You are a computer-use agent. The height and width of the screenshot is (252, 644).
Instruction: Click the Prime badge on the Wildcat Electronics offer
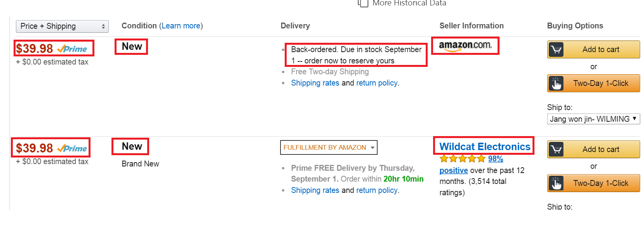point(72,149)
